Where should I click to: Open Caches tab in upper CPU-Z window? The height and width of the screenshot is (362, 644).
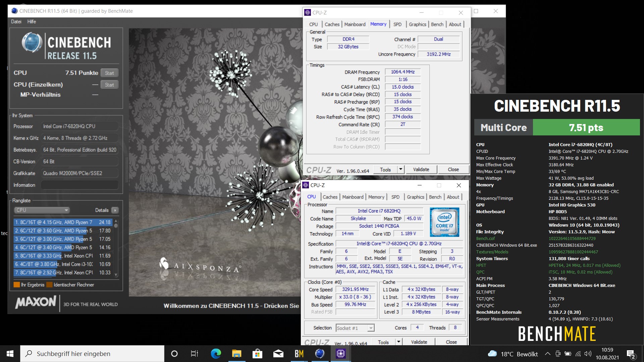(332, 24)
